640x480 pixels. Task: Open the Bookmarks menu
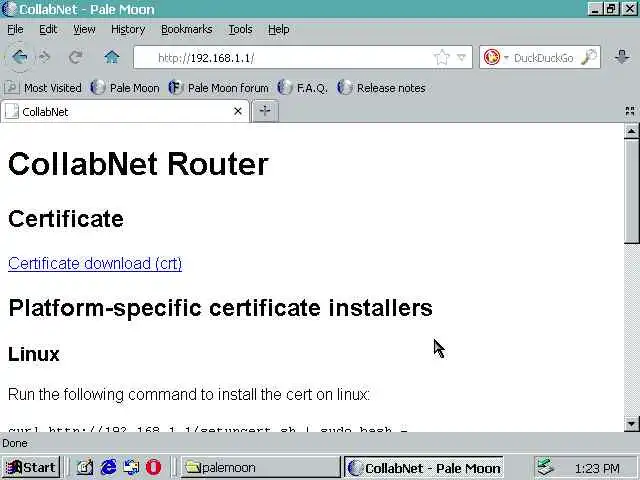[x=187, y=29]
